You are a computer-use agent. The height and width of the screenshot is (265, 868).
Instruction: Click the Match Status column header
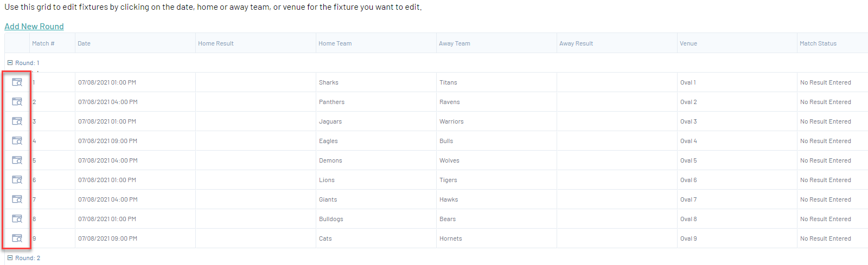click(x=818, y=43)
